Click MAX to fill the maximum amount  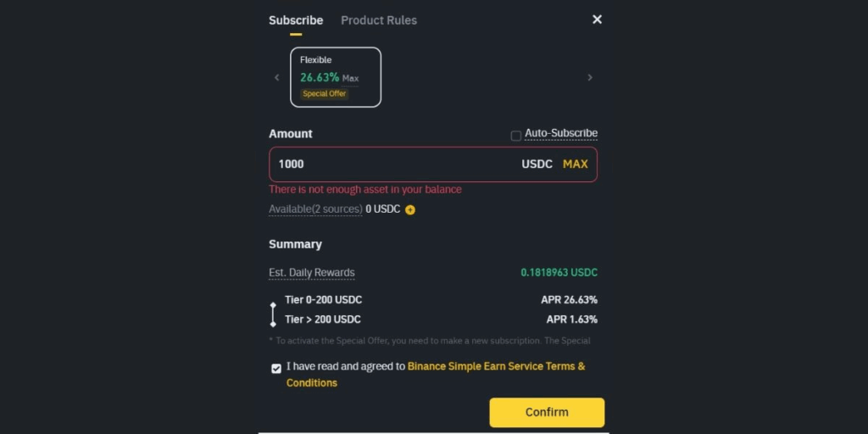point(575,164)
